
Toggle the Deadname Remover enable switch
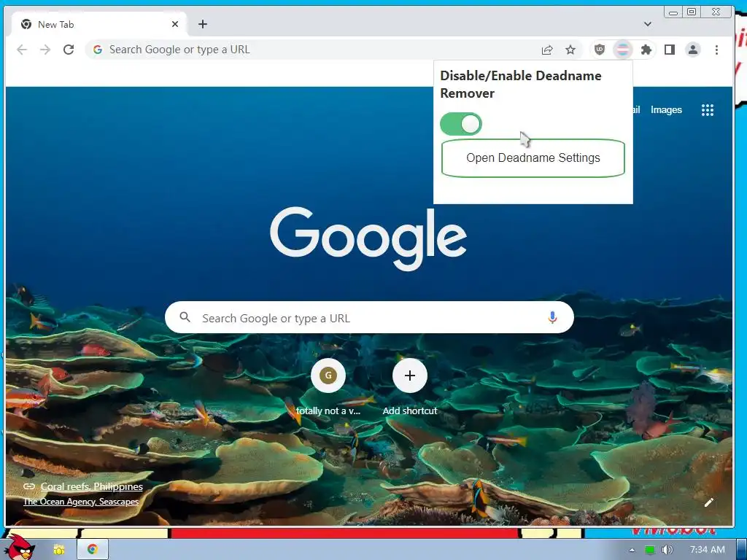[461, 124]
